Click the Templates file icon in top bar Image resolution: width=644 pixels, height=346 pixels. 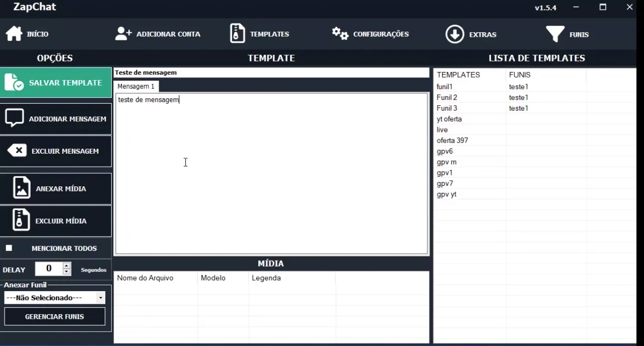tap(238, 34)
